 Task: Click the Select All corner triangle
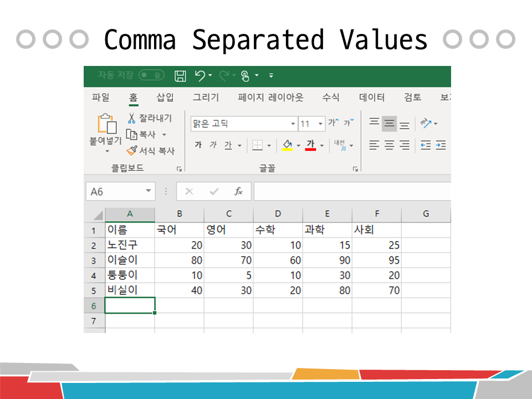tap(98, 215)
